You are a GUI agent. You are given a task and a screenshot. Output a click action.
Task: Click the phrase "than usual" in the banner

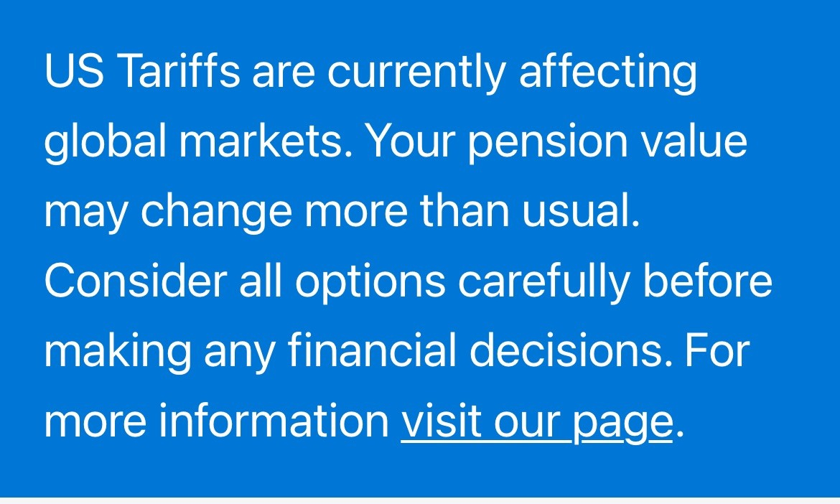(x=529, y=211)
